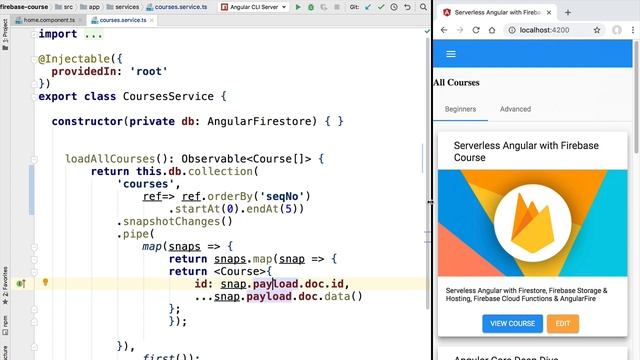Collapse the @Injectable decorator fold marker
This screenshot has height=360, width=640.
point(34,60)
